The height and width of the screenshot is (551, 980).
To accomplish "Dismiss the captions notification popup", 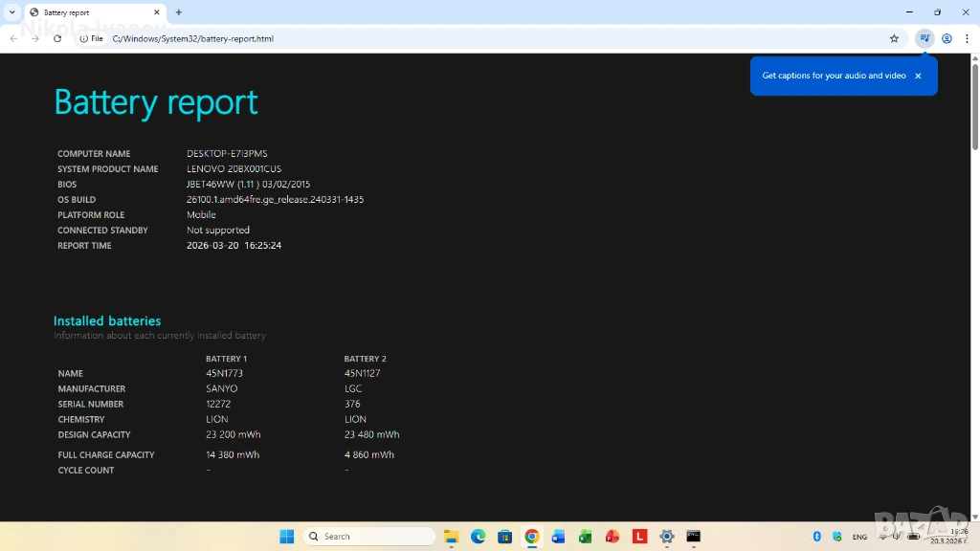I will click(918, 76).
